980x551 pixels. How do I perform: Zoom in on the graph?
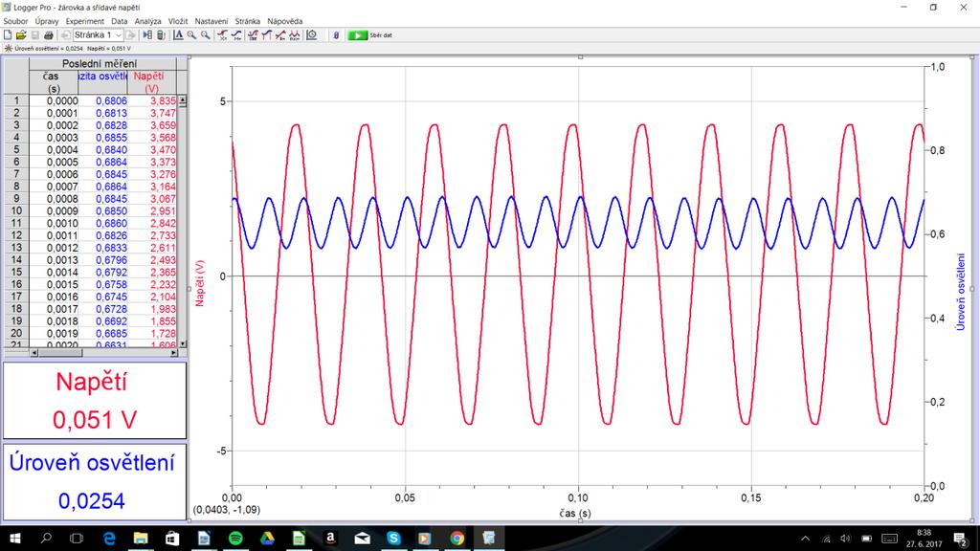(191, 35)
